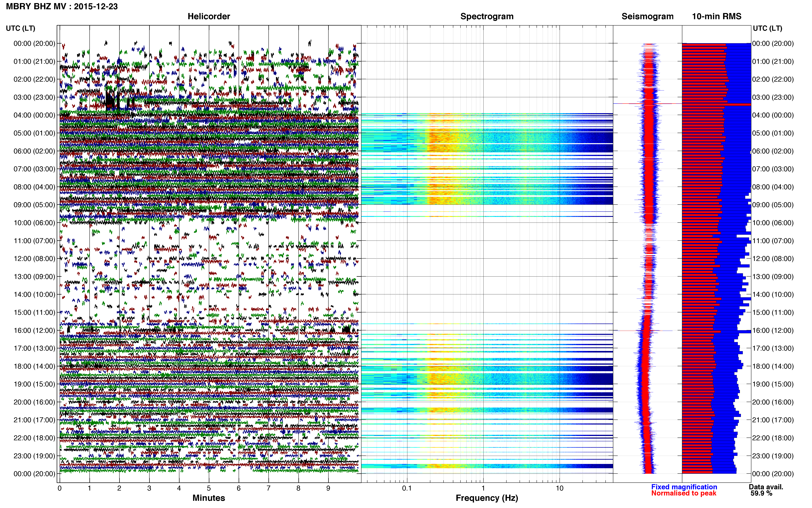
Task: Click the right '06:00 (02:00)' time label
Action: pyautogui.click(x=773, y=151)
